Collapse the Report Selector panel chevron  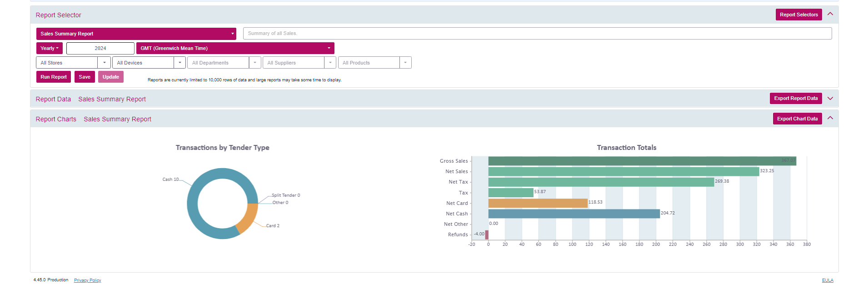(830, 14)
